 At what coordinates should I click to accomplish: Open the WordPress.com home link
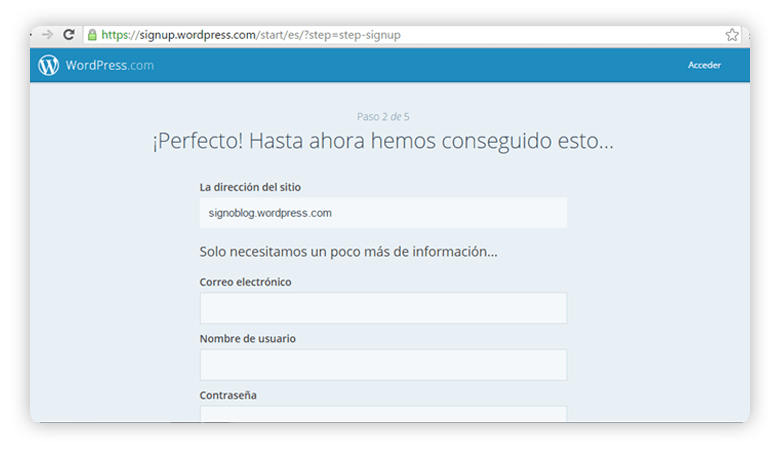click(110, 65)
